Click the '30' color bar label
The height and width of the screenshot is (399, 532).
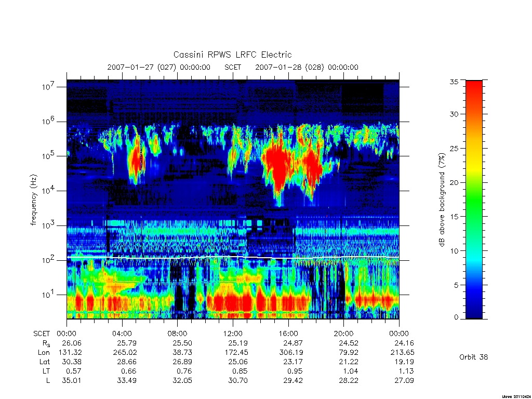click(454, 114)
